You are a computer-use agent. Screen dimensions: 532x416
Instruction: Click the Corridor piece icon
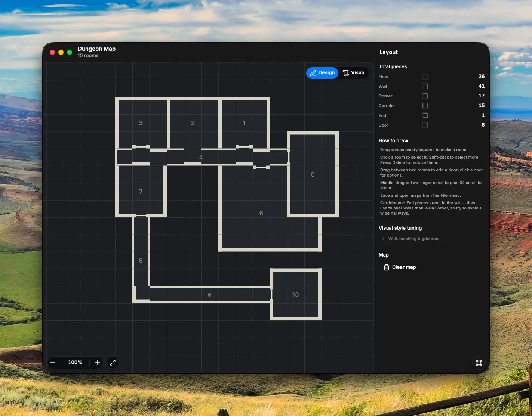pos(425,106)
